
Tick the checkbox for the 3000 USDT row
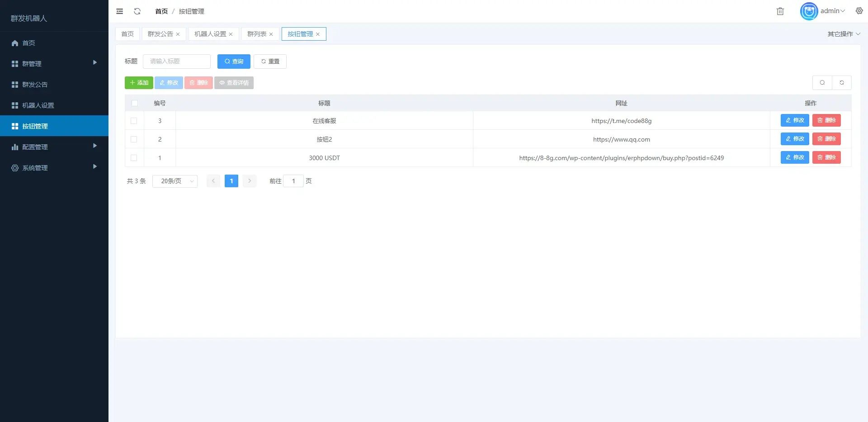134,158
